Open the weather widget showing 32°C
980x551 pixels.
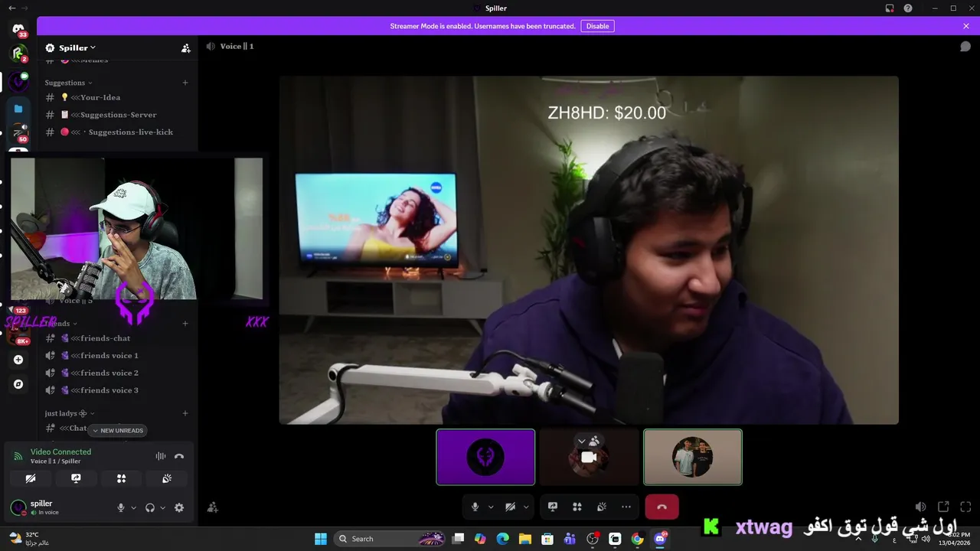pos(29,539)
